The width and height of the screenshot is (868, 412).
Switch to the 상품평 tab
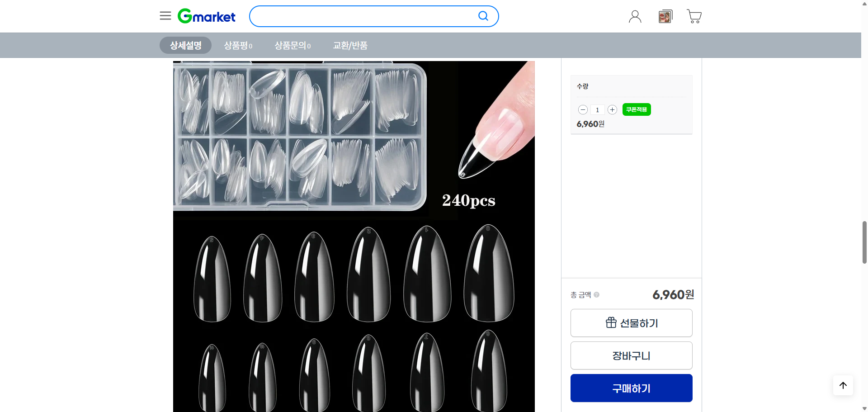tap(238, 45)
